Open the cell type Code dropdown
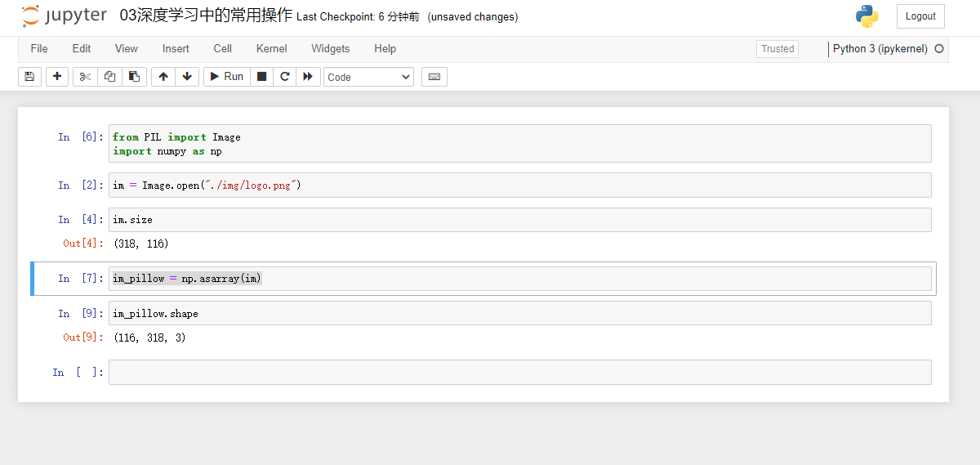Image resolution: width=980 pixels, height=465 pixels. (368, 77)
